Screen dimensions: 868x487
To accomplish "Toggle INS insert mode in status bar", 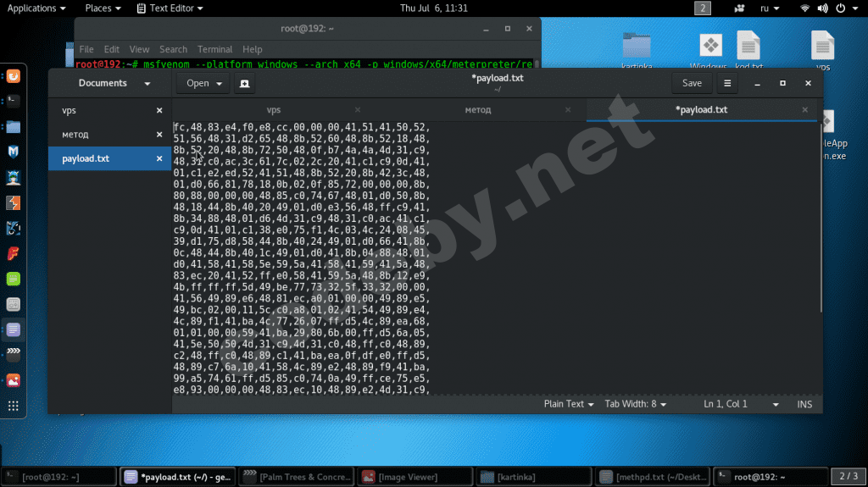I will [x=804, y=405].
